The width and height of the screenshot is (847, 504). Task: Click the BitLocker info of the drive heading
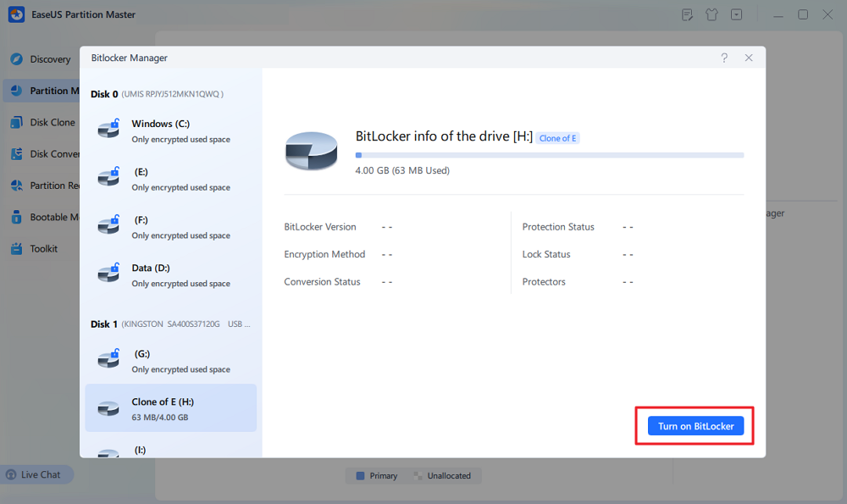444,136
